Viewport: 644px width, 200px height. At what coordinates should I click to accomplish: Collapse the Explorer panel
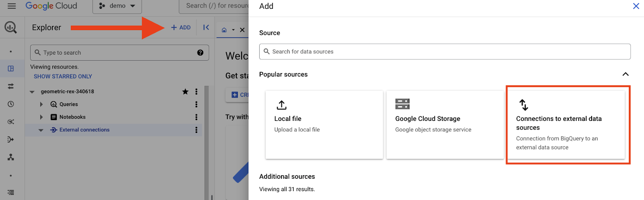pyautogui.click(x=206, y=27)
